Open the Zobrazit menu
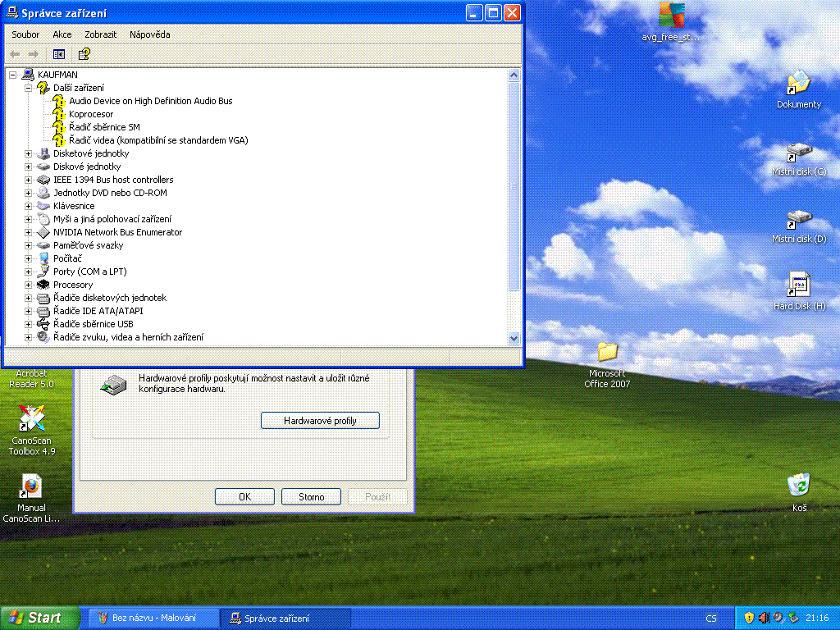Viewport: 840px width, 630px height. [x=100, y=34]
